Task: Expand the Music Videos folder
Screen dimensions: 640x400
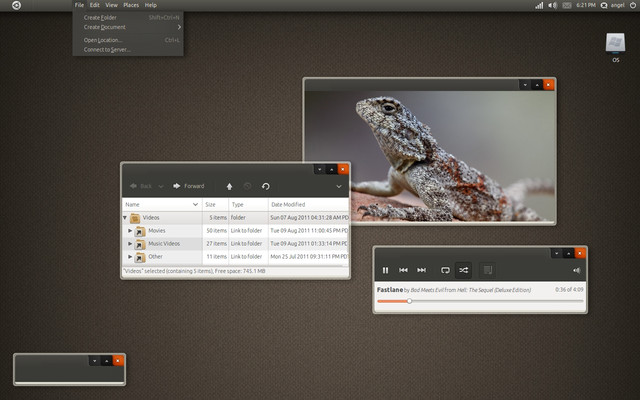Action: tap(130, 244)
